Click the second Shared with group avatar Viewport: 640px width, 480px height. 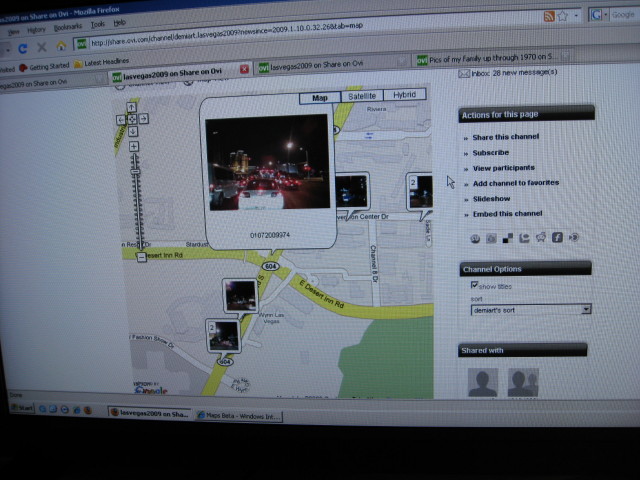click(523, 382)
